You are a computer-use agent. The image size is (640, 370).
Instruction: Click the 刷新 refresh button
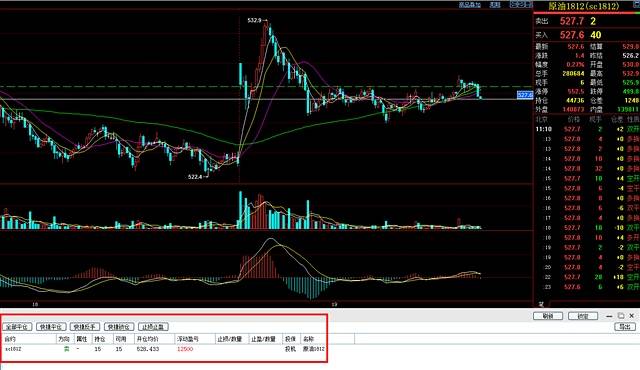click(548, 316)
